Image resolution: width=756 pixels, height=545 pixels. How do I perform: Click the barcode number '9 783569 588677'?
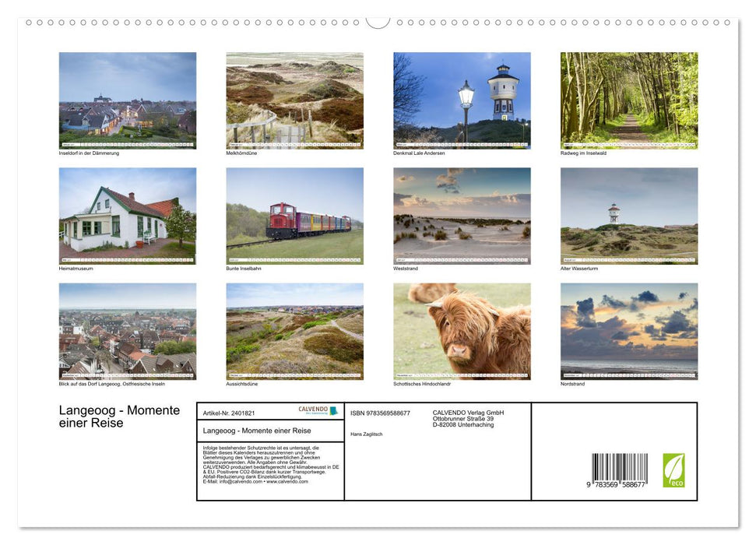pyautogui.click(x=615, y=485)
